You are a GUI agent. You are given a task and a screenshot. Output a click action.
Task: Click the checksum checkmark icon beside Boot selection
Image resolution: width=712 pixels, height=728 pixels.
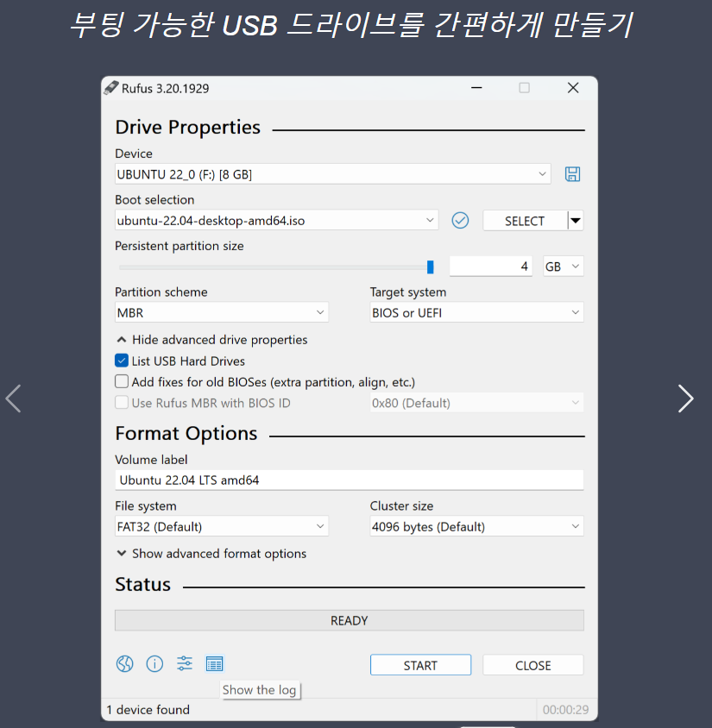(x=460, y=220)
